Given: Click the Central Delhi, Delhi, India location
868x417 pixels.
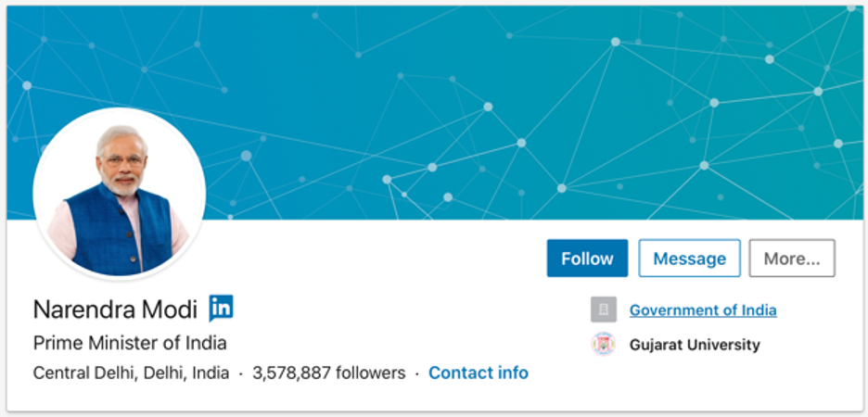Looking at the screenshot, I should [131, 373].
